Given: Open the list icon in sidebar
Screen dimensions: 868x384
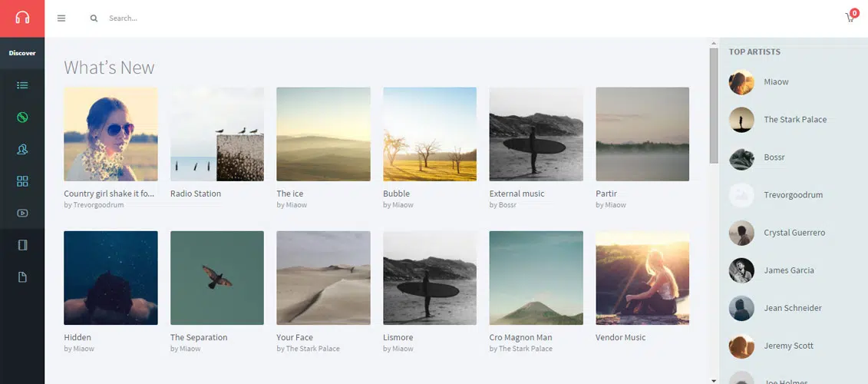Looking at the screenshot, I should [22, 85].
